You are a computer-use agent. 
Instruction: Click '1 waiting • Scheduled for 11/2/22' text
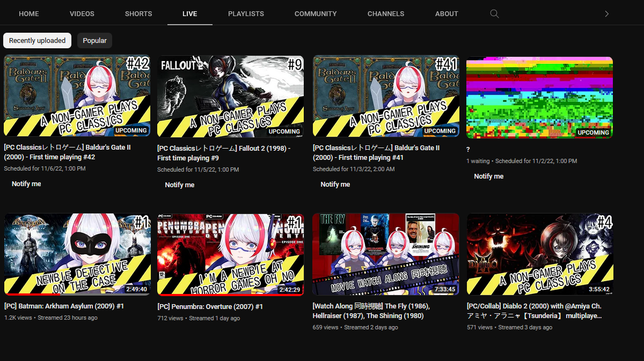(522, 161)
